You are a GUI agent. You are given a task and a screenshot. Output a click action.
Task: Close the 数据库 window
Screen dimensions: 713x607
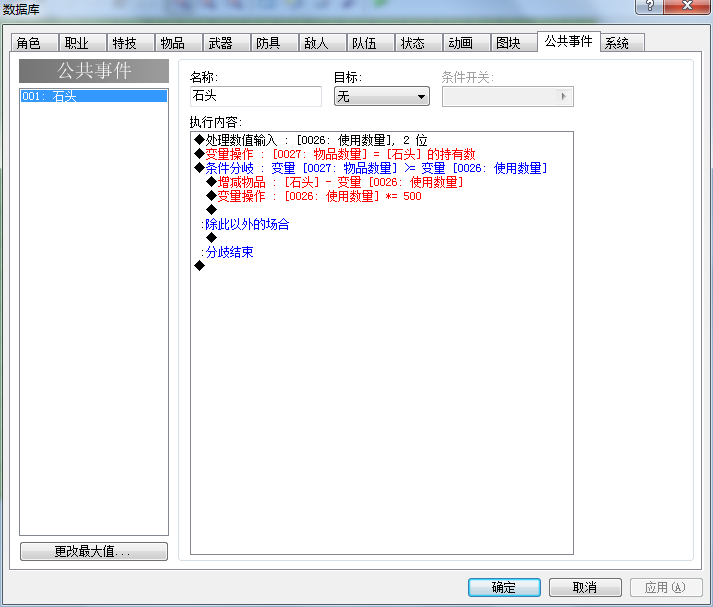(x=687, y=6)
